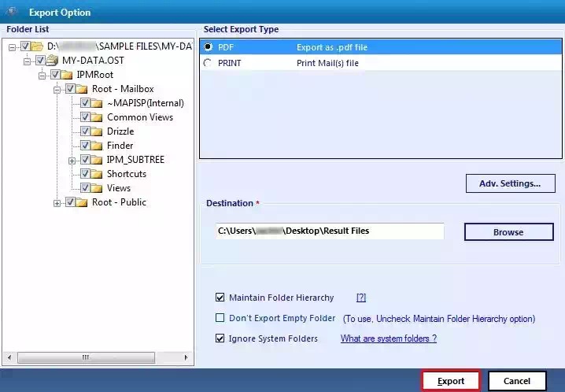Click the Browse button for destination

pos(509,232)
